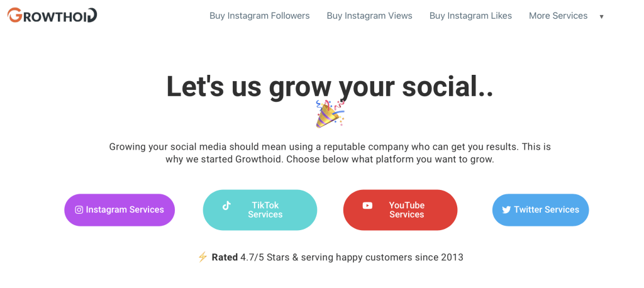Open Buy Instagram Followers page

click(260, 16)
